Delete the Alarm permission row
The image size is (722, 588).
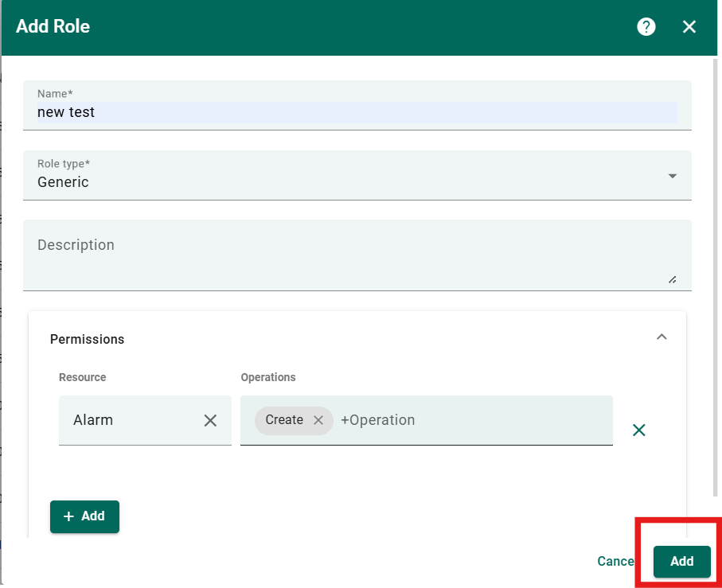pos(638,430)
